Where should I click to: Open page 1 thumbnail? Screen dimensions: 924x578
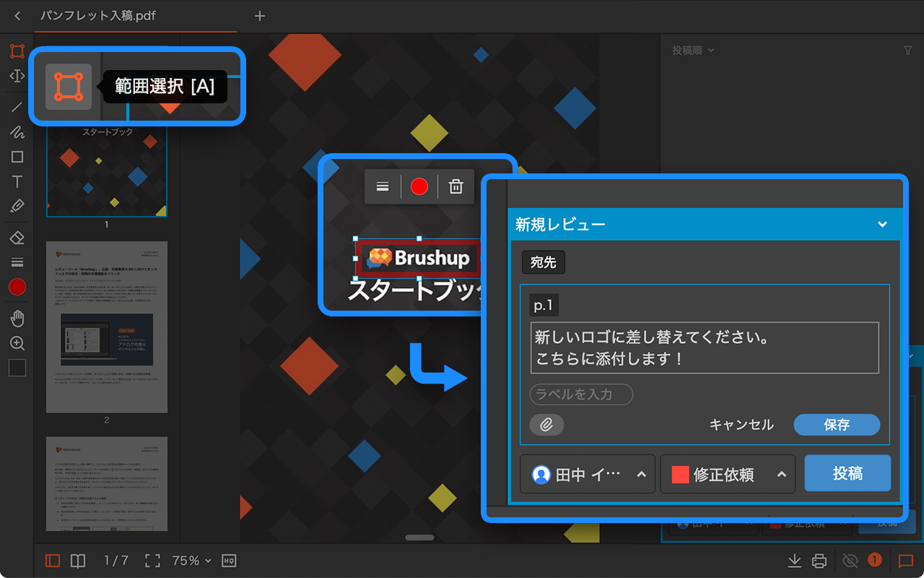107,170
